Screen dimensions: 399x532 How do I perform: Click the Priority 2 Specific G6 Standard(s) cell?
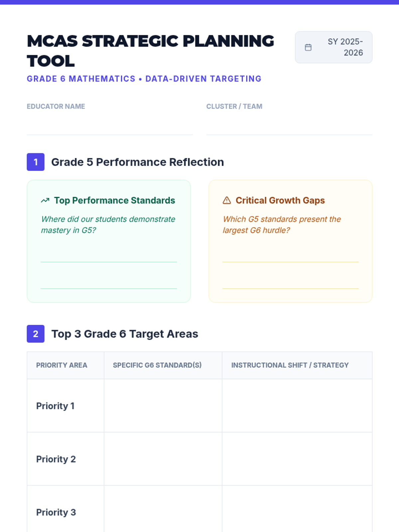coord(163,459)
